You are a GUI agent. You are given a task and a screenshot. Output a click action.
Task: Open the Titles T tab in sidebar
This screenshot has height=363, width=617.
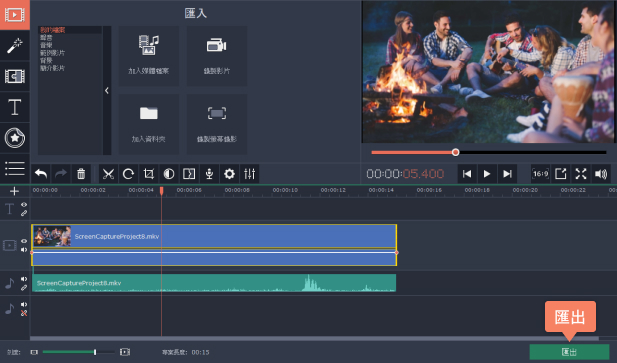tap(15, 107)
